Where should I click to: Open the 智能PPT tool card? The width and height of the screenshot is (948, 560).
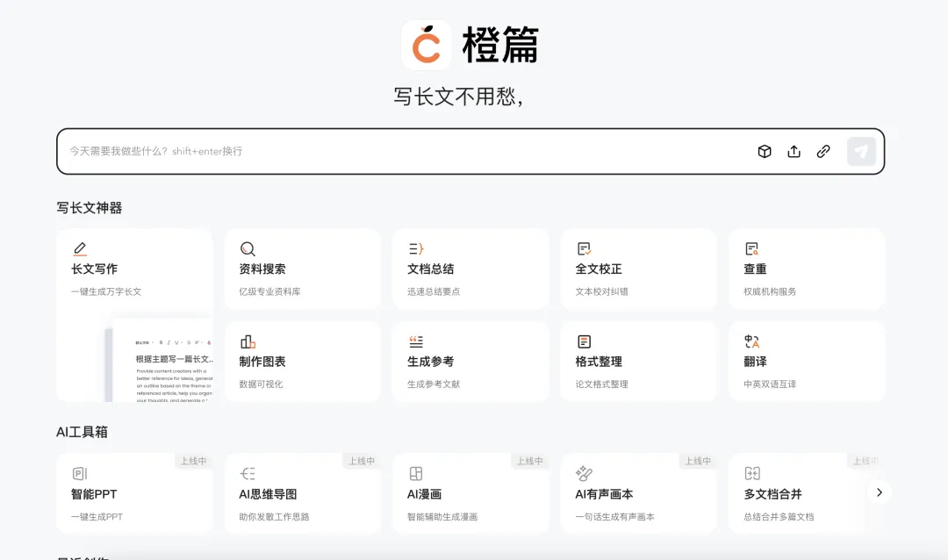[133, 494]
